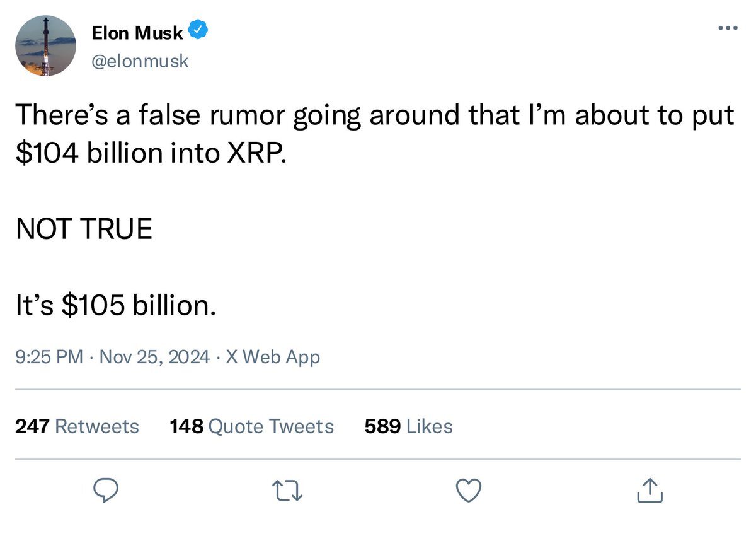Select the Nov 25, 2024 date
Image resolution: width=756 pixels, height=536 pixels.
154,358
